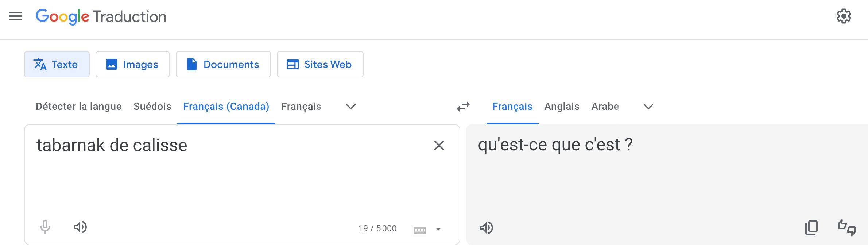868x246 pixels.
Task: Rate the translation with feedback icon
Action: coord(847,228)
